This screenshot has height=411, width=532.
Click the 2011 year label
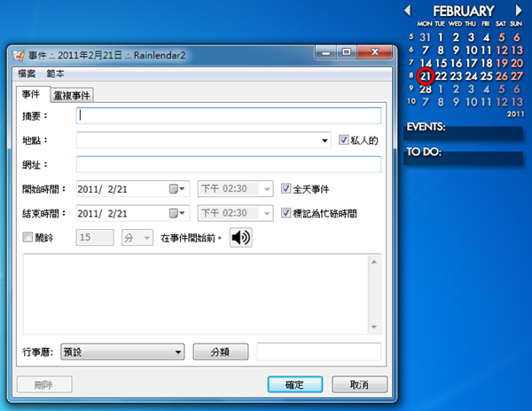point(515,114)
